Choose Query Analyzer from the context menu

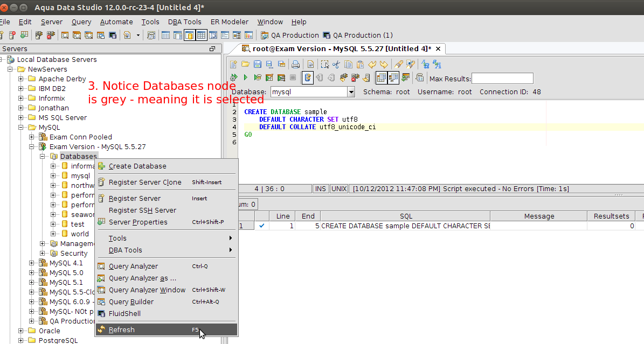(x=167, y=266)
